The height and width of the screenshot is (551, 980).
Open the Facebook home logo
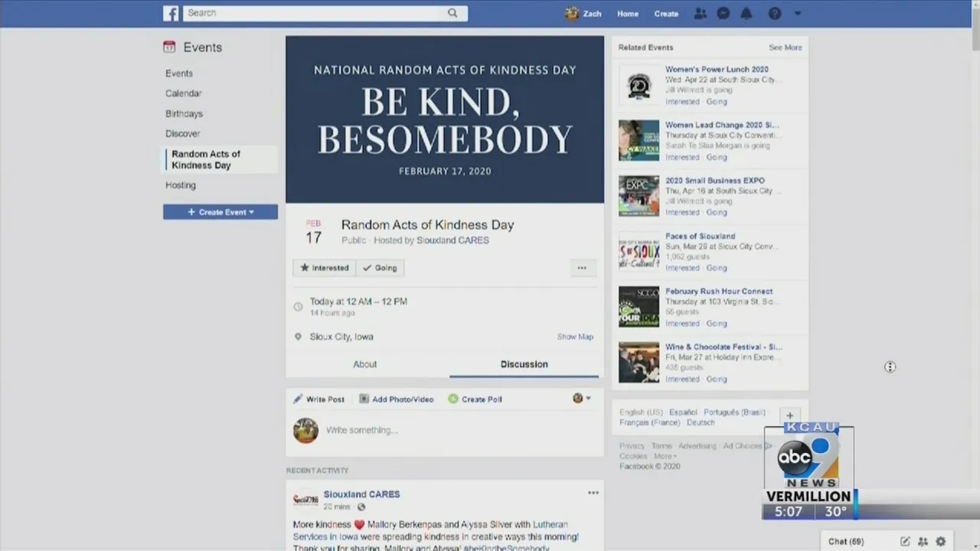(x=171, y=13)
